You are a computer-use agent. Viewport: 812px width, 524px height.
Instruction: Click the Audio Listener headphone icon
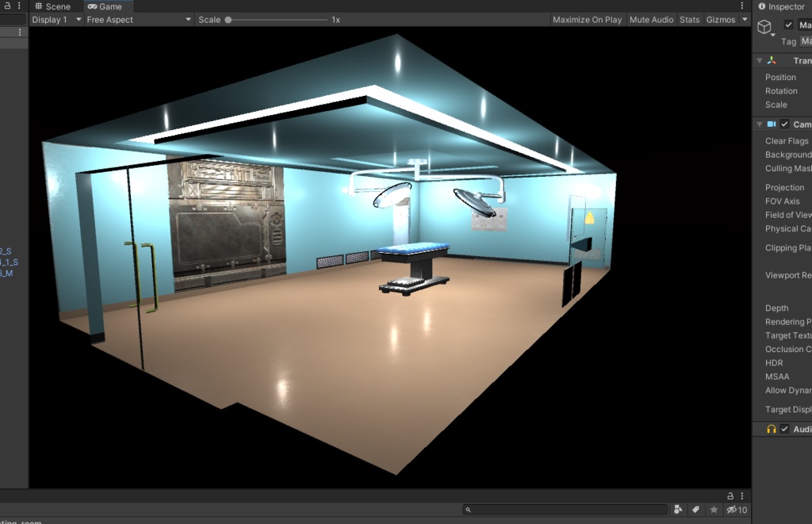point(772,429)
